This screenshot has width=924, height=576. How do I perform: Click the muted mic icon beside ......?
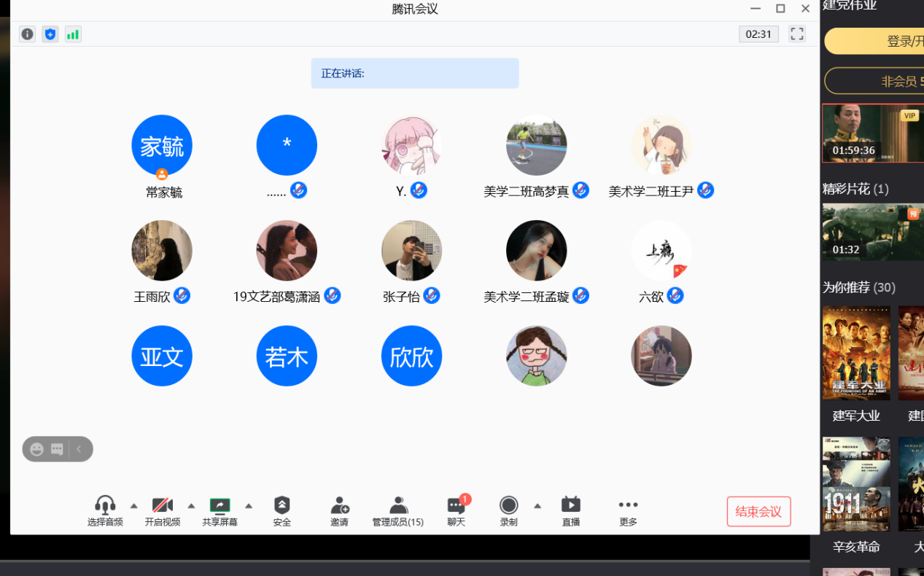click(x=298, y=190)
